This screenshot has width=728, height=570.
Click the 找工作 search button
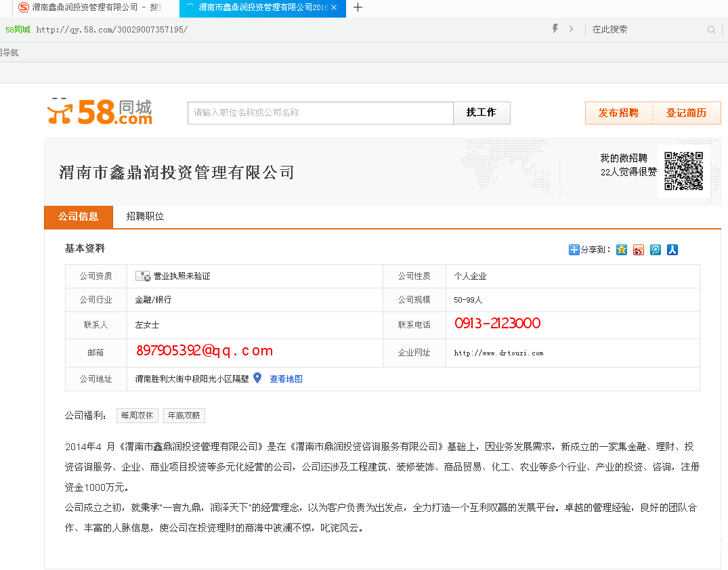coord(481,113)
